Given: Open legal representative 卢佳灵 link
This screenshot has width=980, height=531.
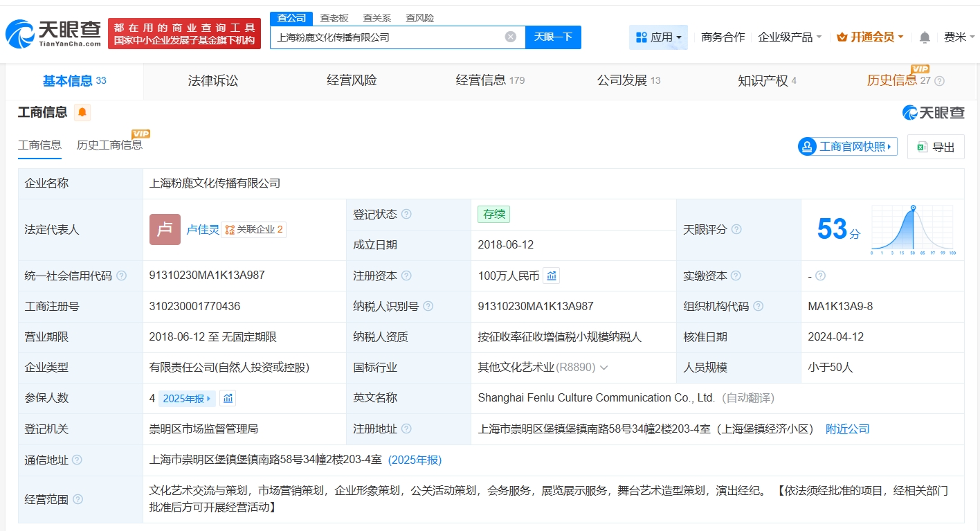Looking at the screenshot, I should 203,230.
